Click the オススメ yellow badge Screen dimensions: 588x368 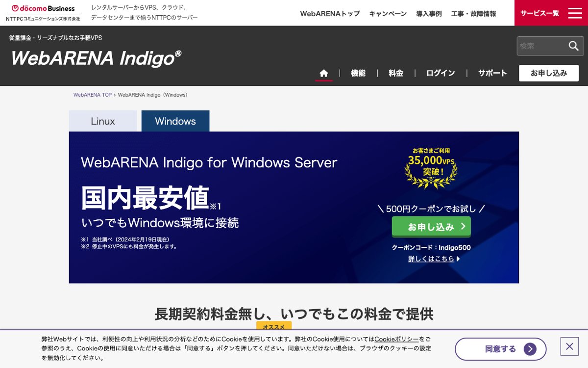pyautogui.click(x=274, y=326)
